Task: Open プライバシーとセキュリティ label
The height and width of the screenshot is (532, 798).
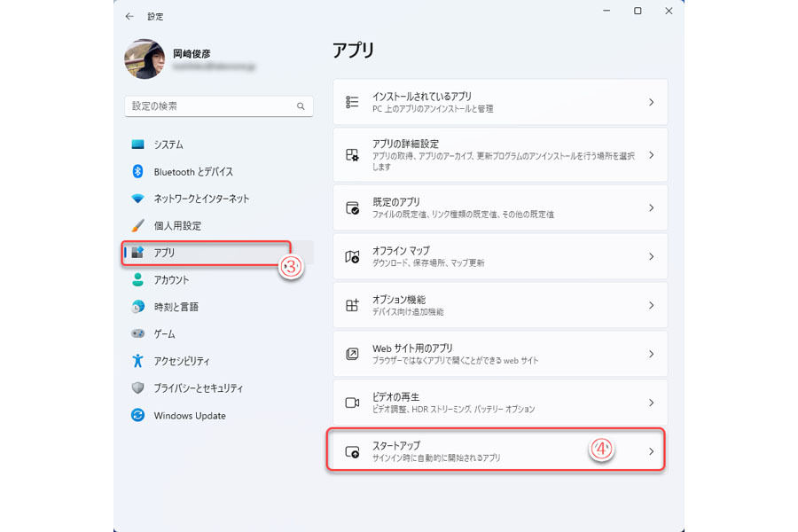Action: click(199, 388)
